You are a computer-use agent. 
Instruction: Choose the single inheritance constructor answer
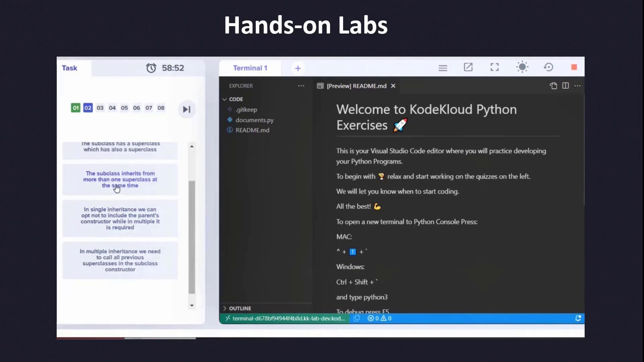pos(120,218)
